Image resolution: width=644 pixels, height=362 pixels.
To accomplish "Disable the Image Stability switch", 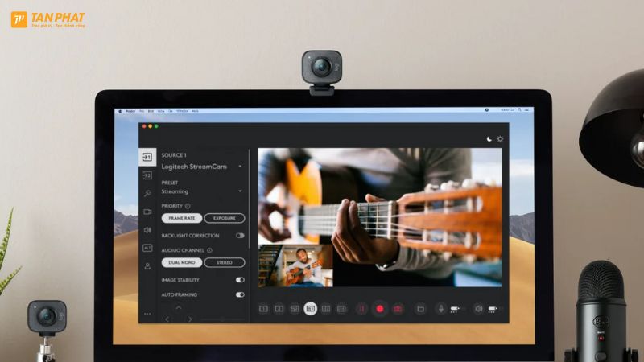I will (240, 280).
